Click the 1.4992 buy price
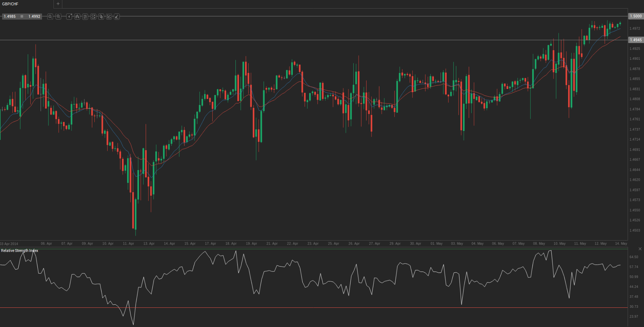This screenshot has height=327, width=644. pos(35,17)
